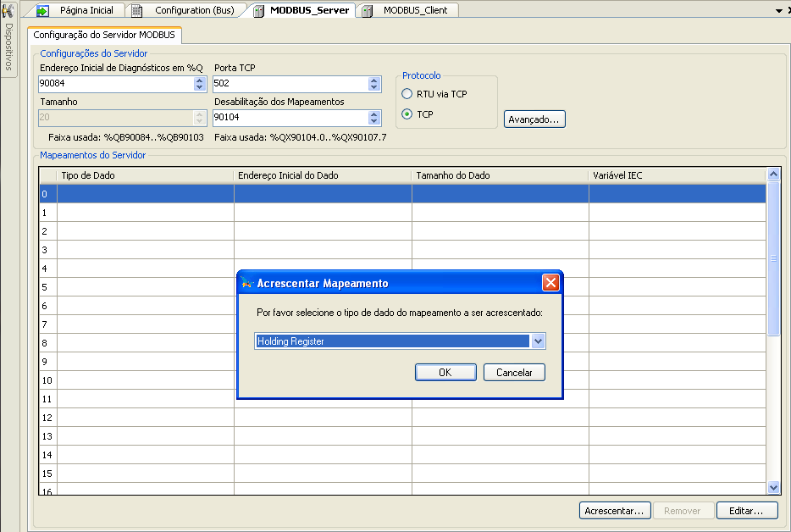Viewport: 791px width, 532px height.
Task: Click the Página Inicial green arrow icon
Action: [42, 10]
